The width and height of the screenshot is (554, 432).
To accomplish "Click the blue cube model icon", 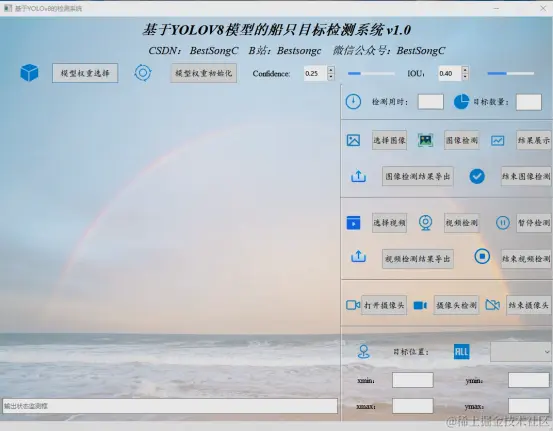I will (x=29, y=73).
